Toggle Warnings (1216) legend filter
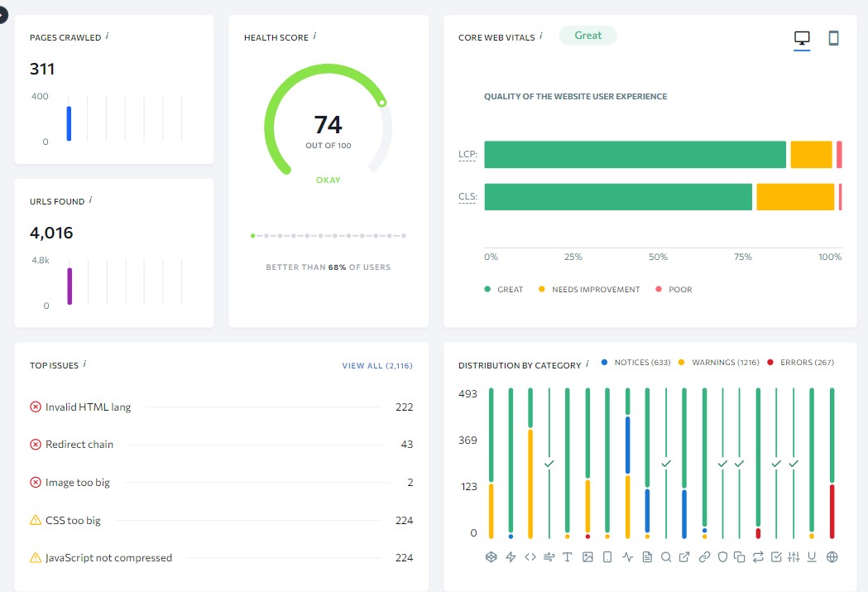The width and height of the screenshot is (868, 592). (718, 362)
